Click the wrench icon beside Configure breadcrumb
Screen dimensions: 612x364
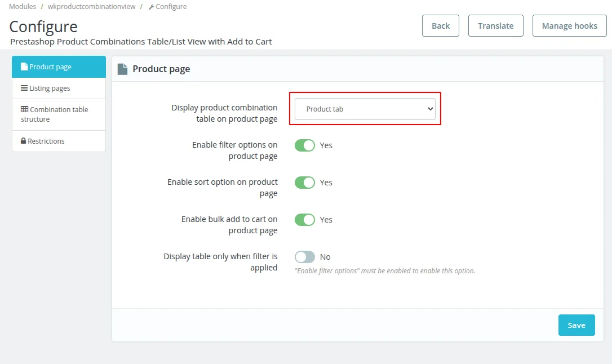[x=151, y=6]
